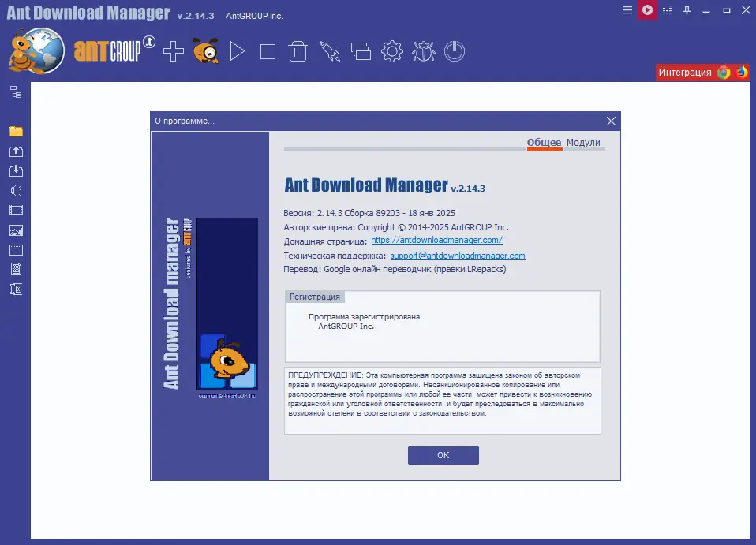Click the globe ant logo
The width and height of the screenshot is (756, 545).
(x=36, y=51)
